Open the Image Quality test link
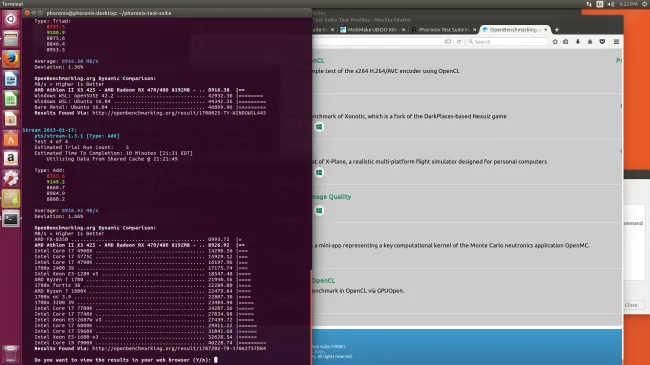650x365 pixels. [332, 197]
